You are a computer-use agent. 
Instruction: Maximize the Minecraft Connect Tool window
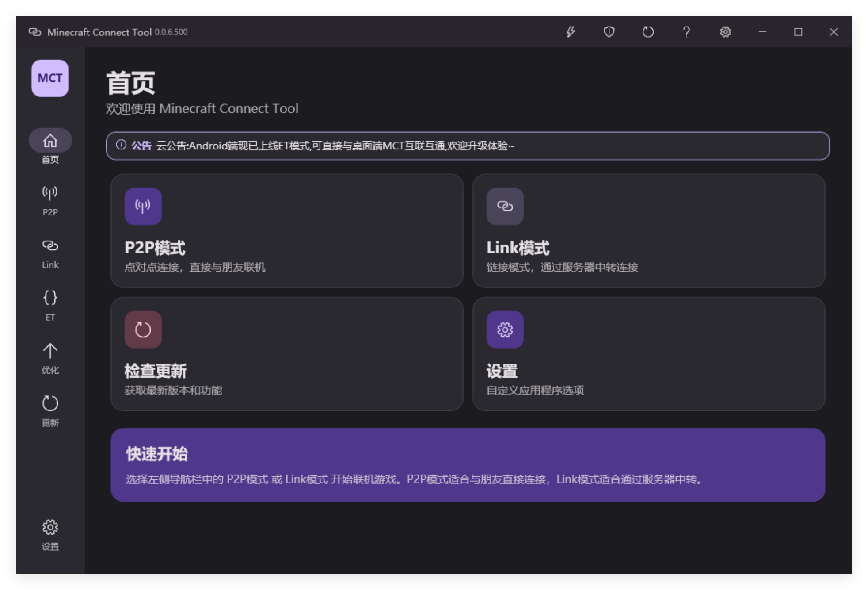[798, 32]
